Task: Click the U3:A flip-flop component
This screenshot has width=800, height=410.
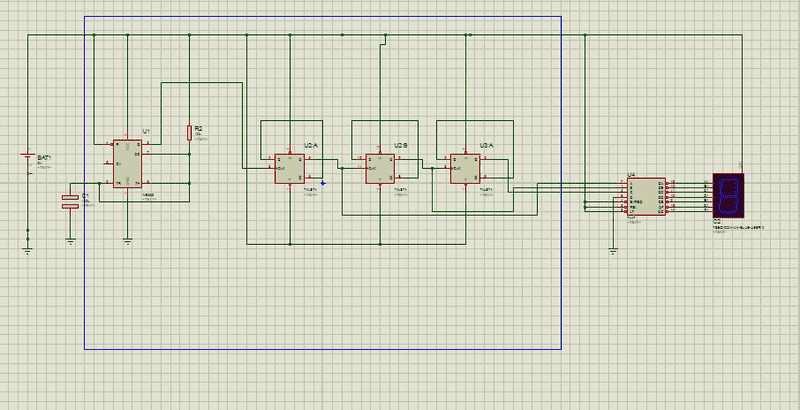Action: click(x=464, y=168)
